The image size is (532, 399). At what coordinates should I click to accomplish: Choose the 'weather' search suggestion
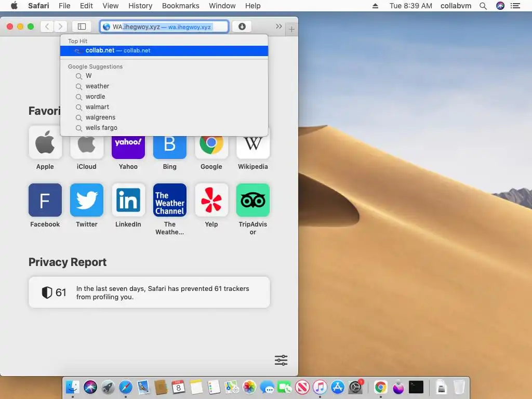[x=164, y=86]
